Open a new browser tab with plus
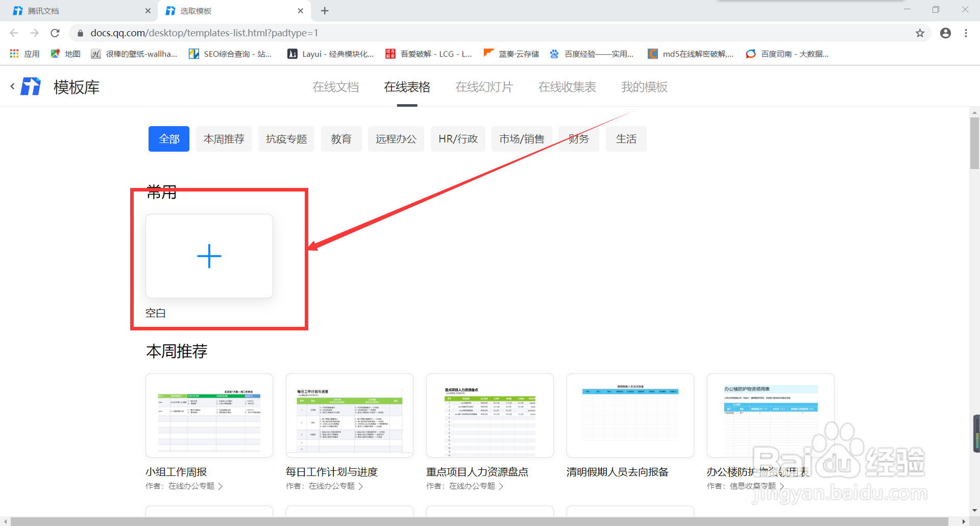 pos(325,11)
